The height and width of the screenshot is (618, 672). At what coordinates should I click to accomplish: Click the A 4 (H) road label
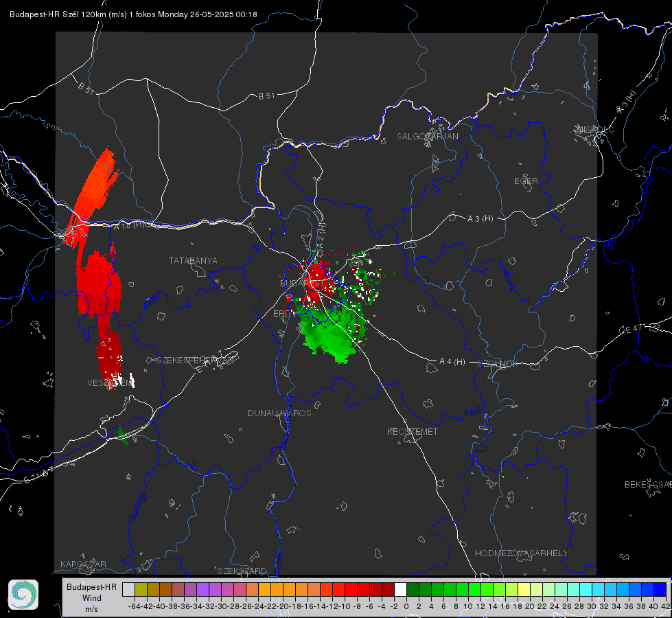452,362
